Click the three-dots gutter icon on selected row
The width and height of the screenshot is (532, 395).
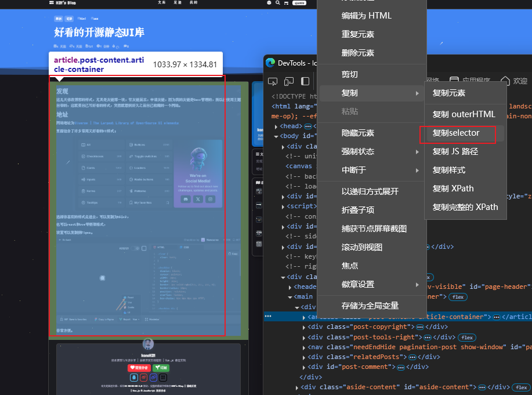tap(268, 316)
